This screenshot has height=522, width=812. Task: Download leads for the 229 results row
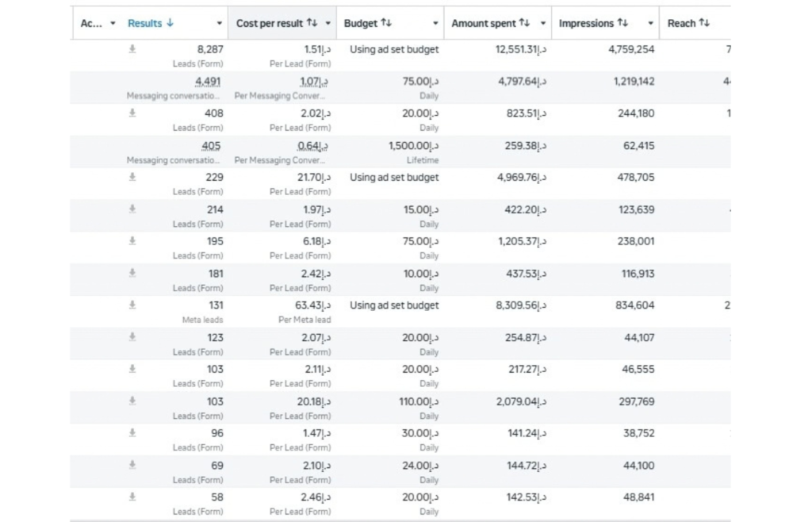tap(132, 177)
